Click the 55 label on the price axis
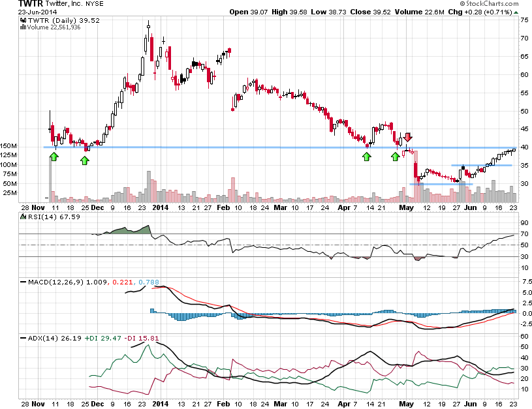Image resolution: width=532 pixels, height=409 pixels. [x=524, y=93]
